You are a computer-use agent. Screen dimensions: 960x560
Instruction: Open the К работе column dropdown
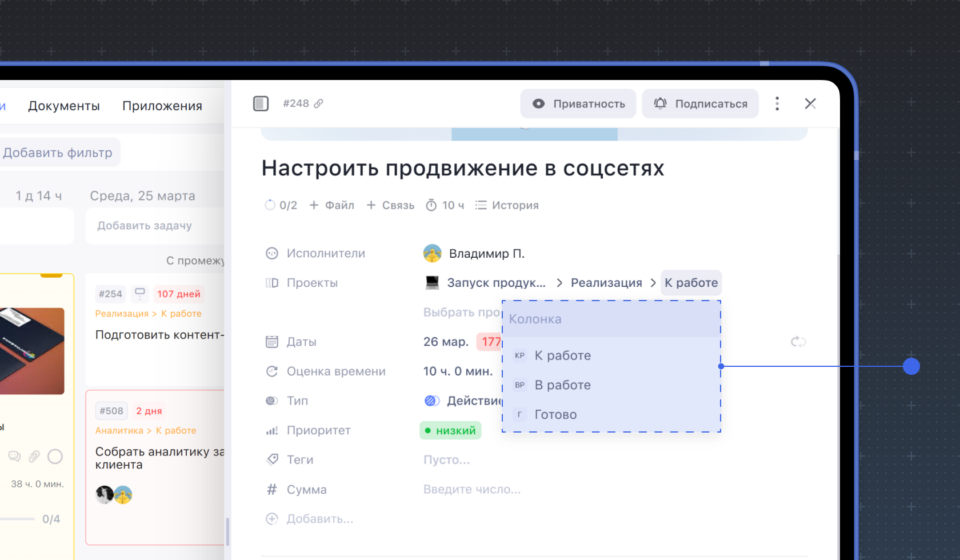click(691, 283)
